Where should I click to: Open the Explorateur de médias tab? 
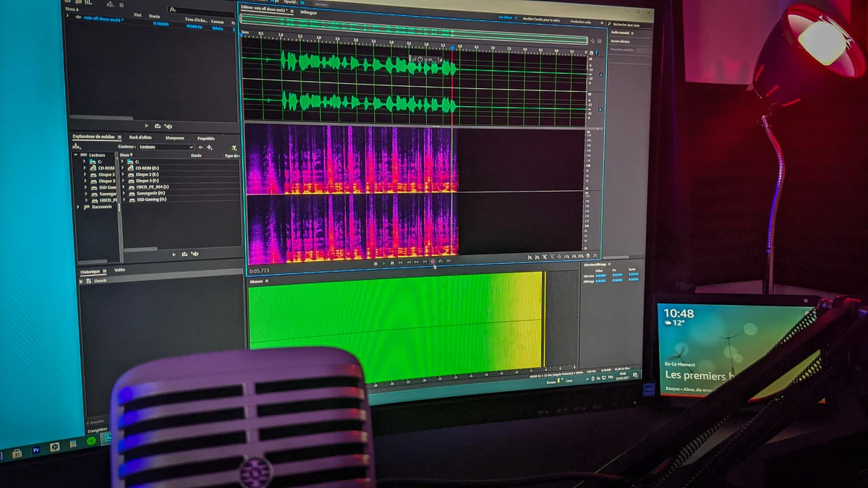pyautogui.click(x=93, y=137)
